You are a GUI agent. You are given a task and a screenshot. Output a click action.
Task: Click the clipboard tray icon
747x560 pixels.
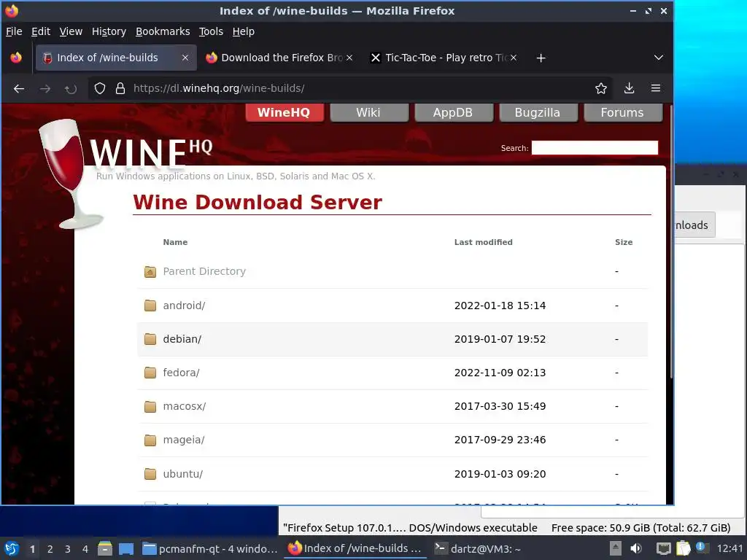[x=683, y=548]
